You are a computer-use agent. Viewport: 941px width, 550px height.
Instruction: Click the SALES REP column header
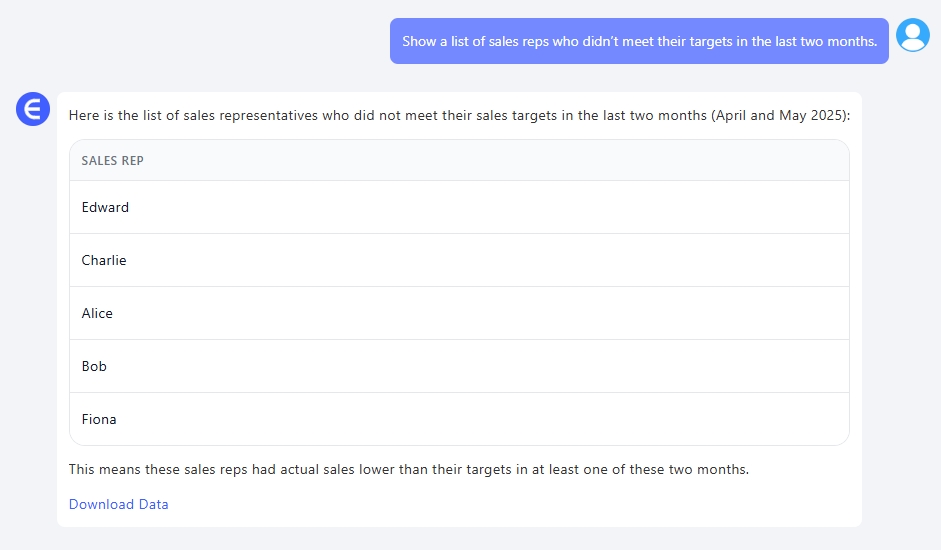(112, 161)
